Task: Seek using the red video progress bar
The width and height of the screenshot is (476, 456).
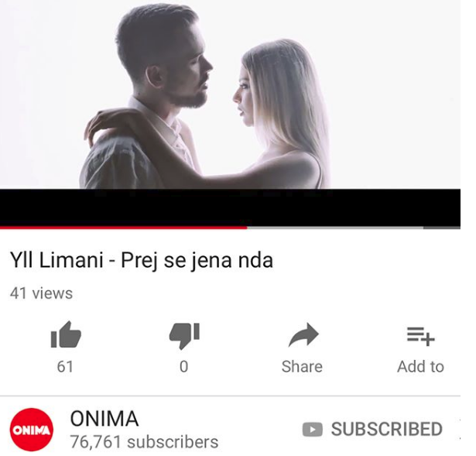Action: [x=124, y=228]
